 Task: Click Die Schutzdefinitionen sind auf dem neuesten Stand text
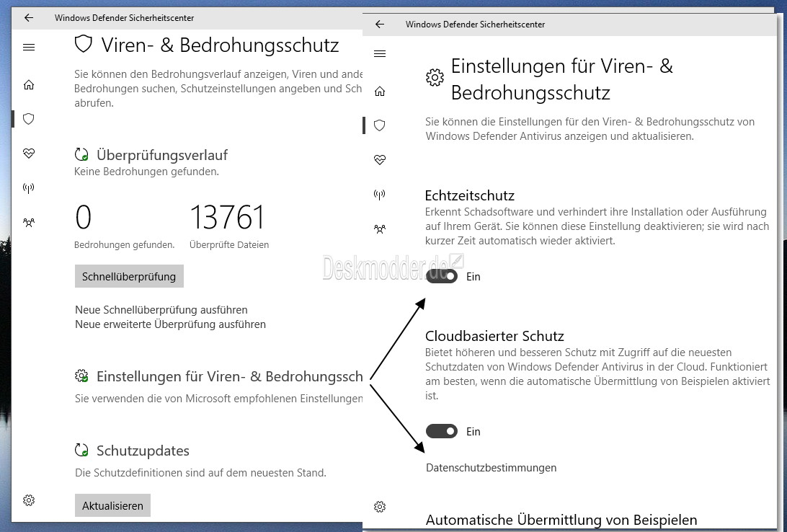[200, 473]
